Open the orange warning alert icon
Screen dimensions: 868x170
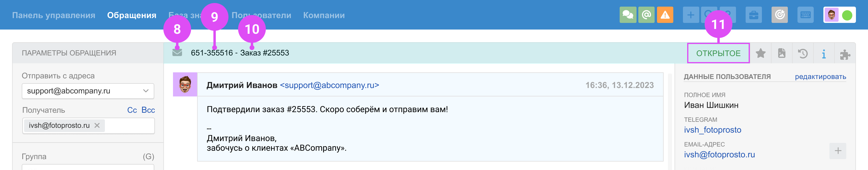[665, 15]
